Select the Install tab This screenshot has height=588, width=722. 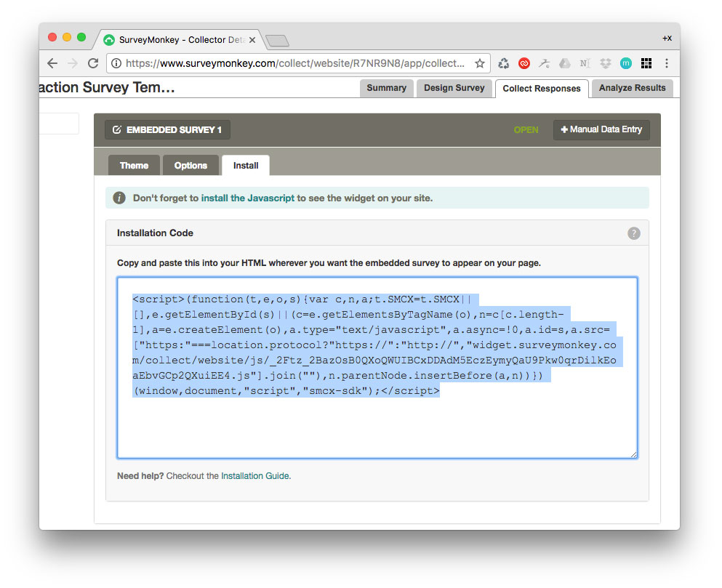coord(246,165)
